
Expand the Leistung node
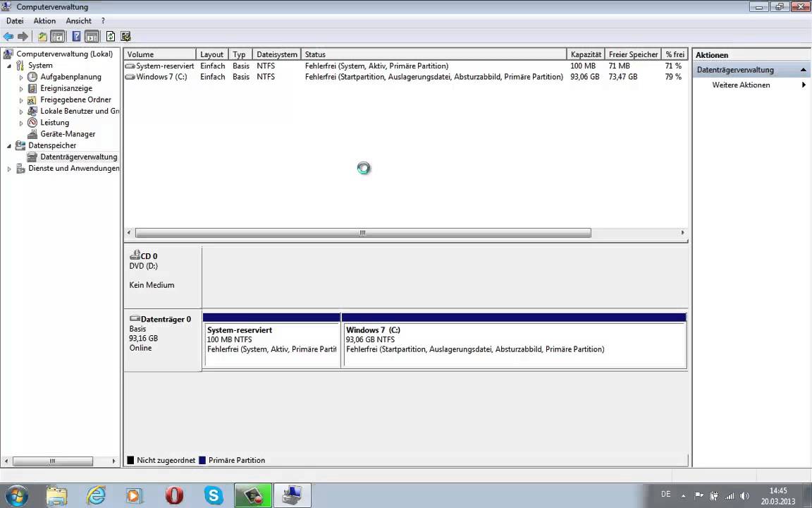tap(21, 123)
